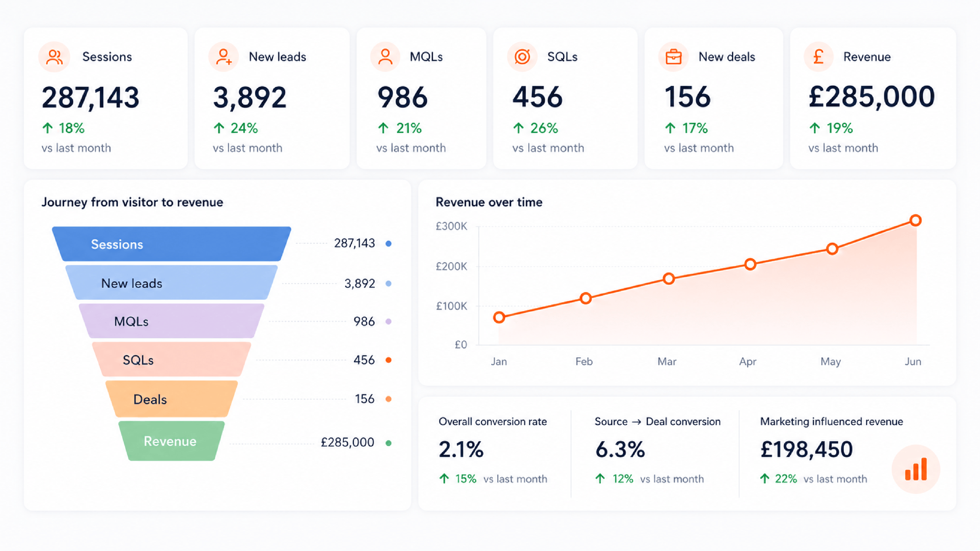Click the January data point on chart
Viewport: 980px width, 551px height.
499,317
